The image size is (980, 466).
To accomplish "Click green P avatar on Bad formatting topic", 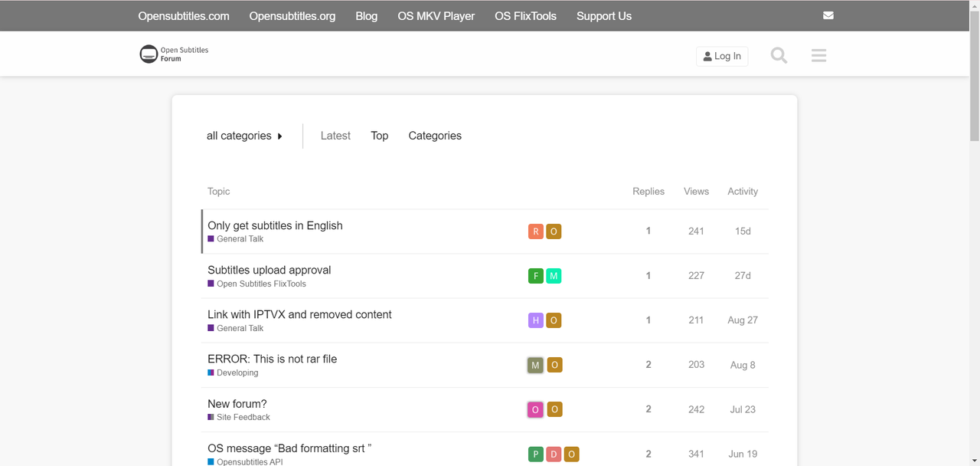I will [535, 455].
